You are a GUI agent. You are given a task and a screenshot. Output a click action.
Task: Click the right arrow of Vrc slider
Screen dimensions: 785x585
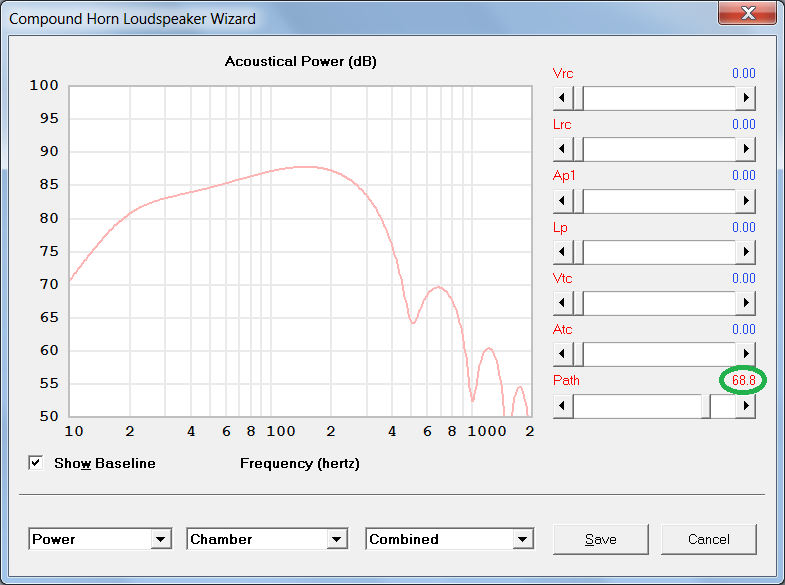pyautogui.click(x=745, y=98)
